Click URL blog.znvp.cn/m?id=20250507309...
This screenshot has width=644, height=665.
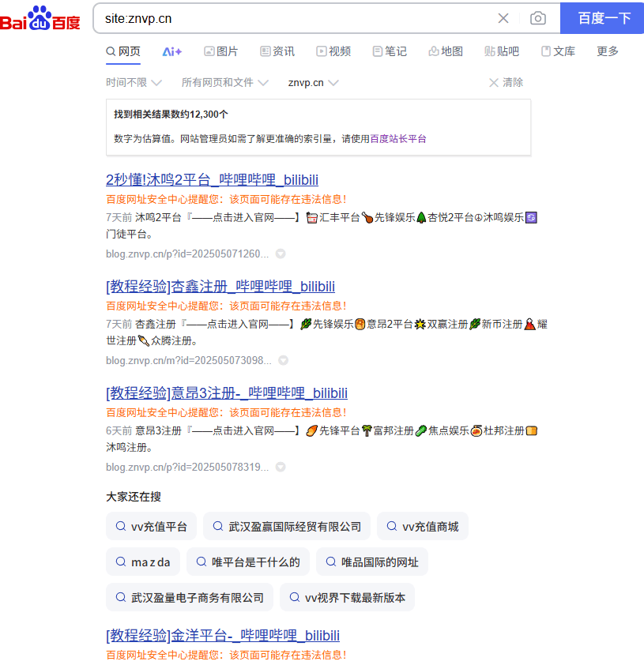tap(188, 360)
